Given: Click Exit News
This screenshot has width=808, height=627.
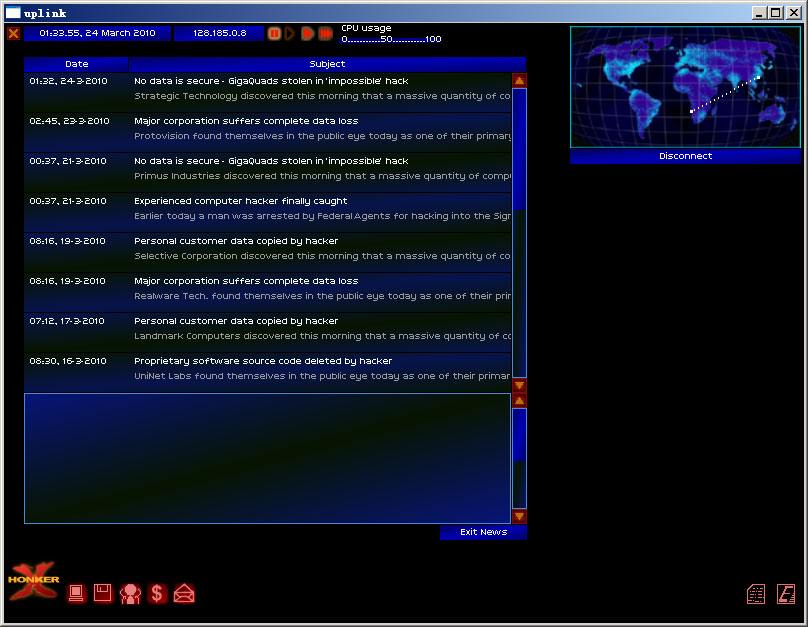Looking at the screenshot, I should click(483, 532).
